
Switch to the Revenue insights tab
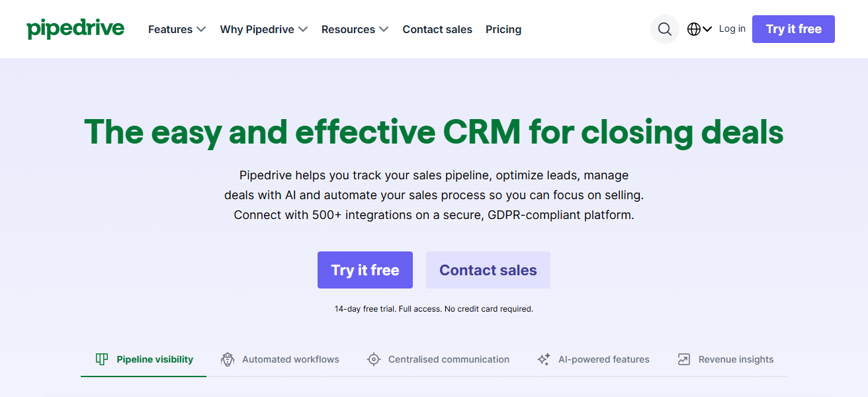725,359
